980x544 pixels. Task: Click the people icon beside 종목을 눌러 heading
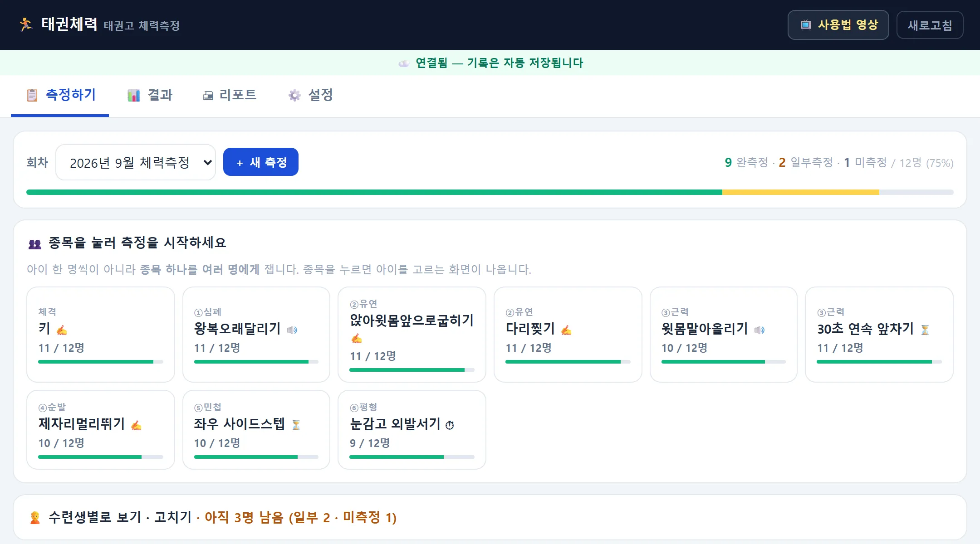[35, 244]
